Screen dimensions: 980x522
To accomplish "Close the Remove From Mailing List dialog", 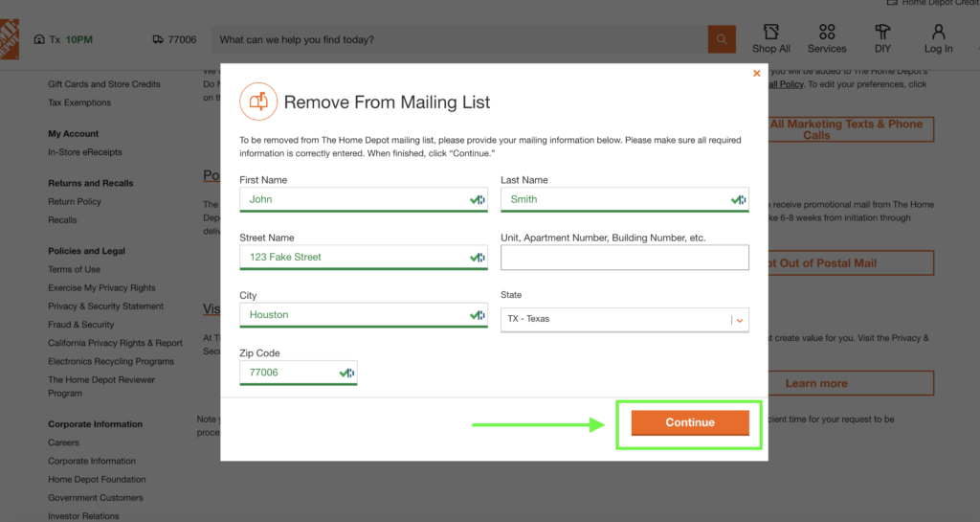I will tap(756, 73).
